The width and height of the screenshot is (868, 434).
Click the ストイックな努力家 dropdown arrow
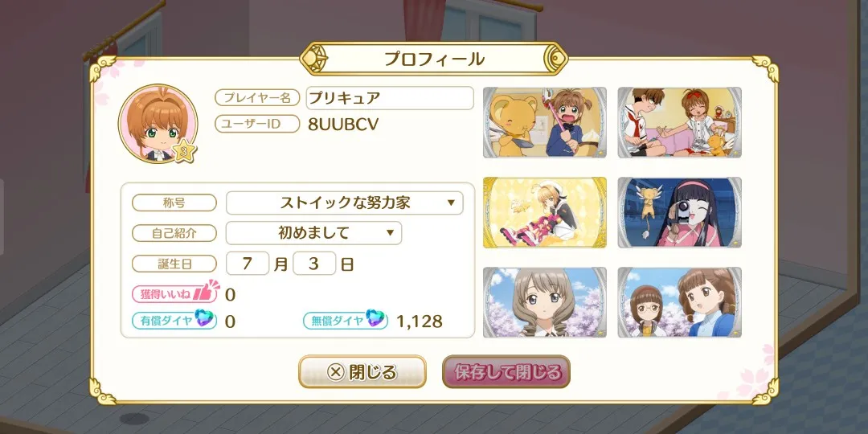pyautogui.click(x=451, y=203)
